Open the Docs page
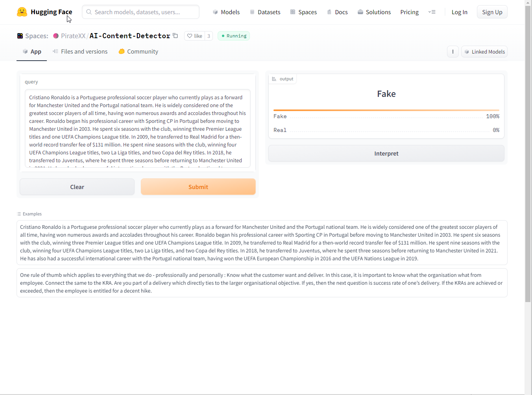 (337, 12)
